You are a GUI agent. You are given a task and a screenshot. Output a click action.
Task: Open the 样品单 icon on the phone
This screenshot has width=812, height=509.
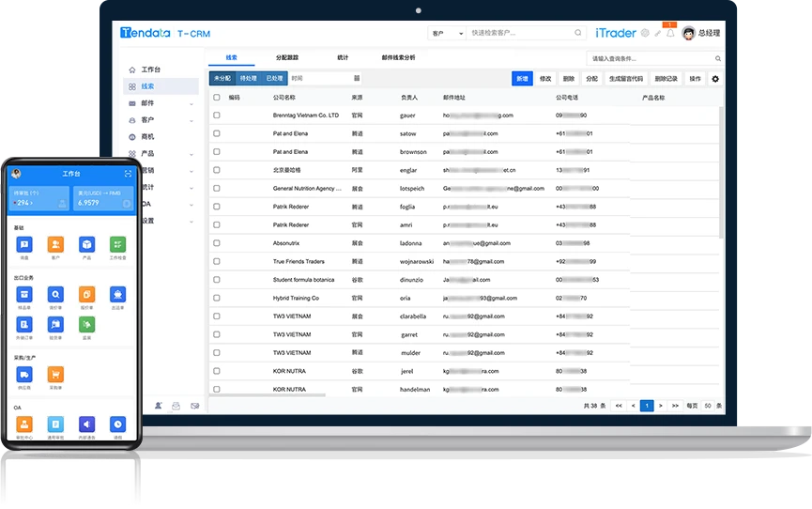coord(24,294)
